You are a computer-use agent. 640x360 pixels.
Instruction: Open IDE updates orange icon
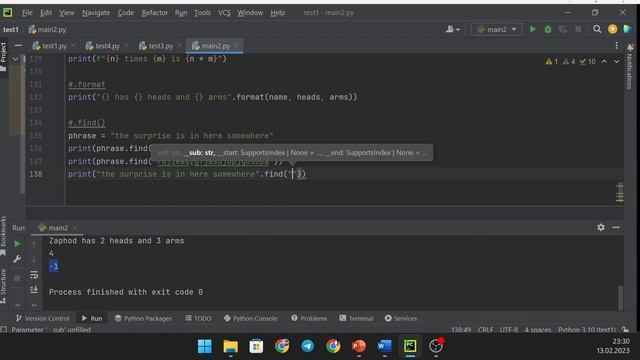[x=612, y=29]
